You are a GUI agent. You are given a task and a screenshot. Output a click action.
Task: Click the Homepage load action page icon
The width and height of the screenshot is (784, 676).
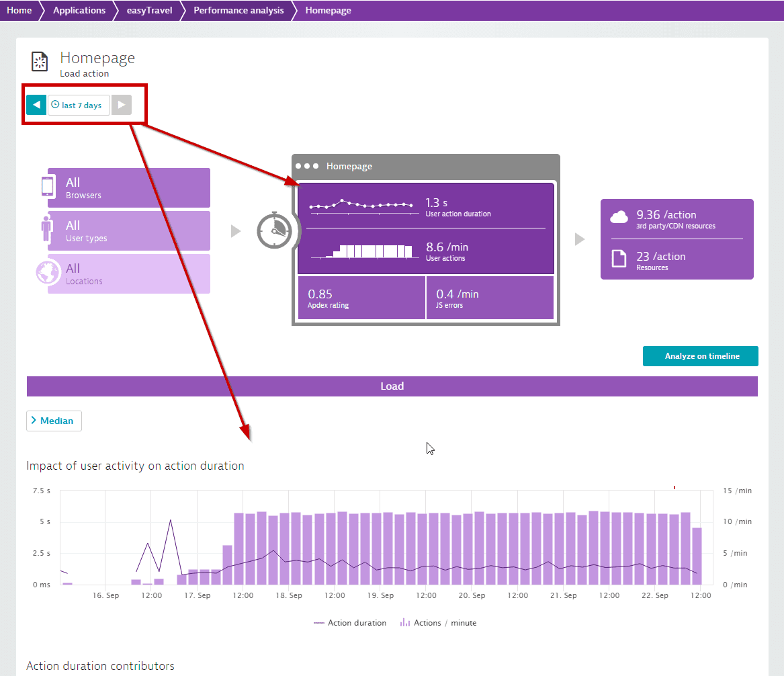(x=40, y=62)
